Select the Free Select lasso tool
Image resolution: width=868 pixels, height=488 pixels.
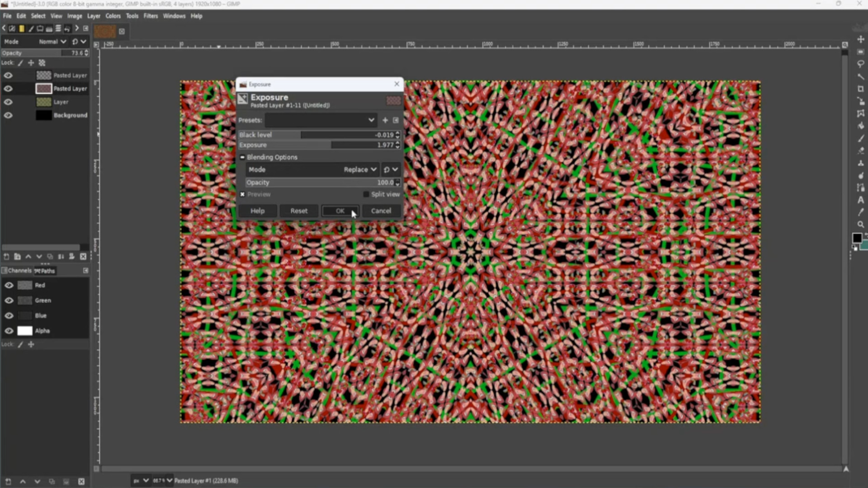(x=860, y=64)
